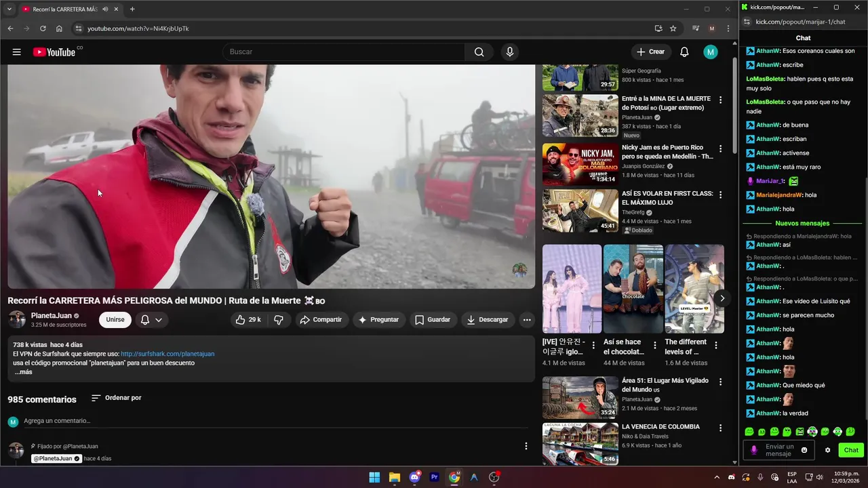
Task: Open options for The different levels short
Action: click(x=716, y=345)
